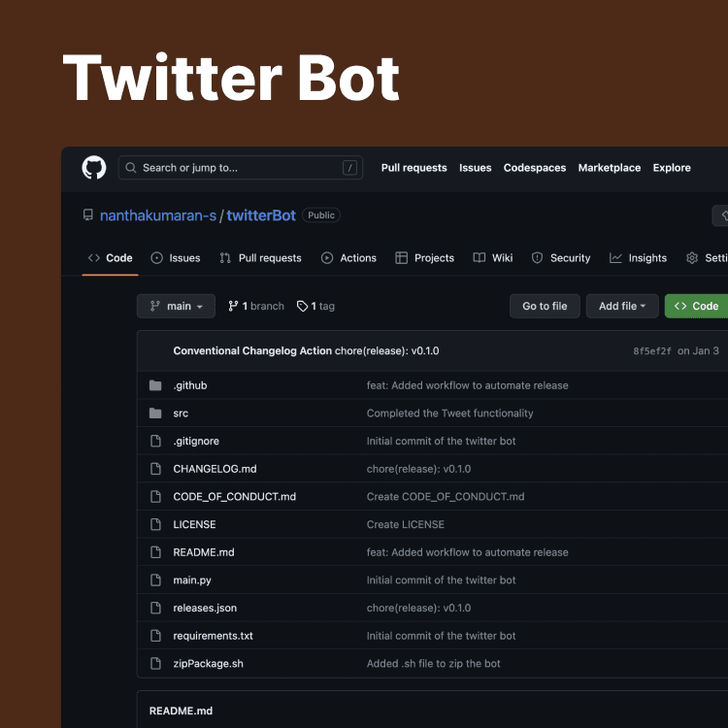
Task: Open the Wiki tab
Action: click(x=492, y=258)
